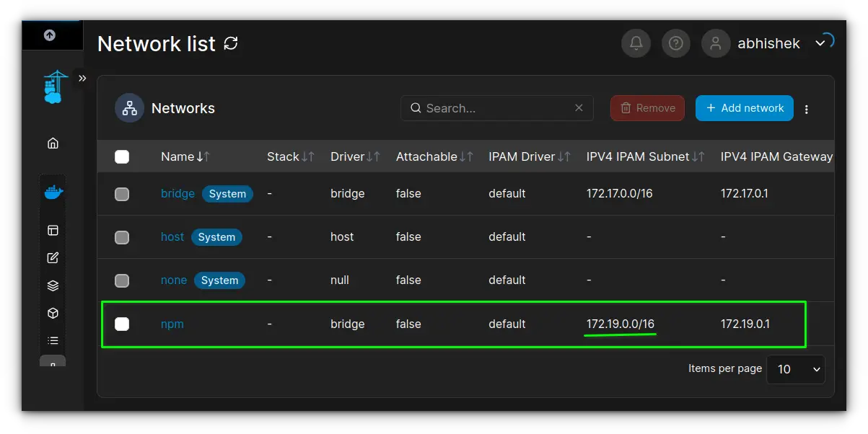Image resolution: width=868 pixels, height=434 pixels.
Task: Open App Templates via the pencil icon
Action: (52, 257)
